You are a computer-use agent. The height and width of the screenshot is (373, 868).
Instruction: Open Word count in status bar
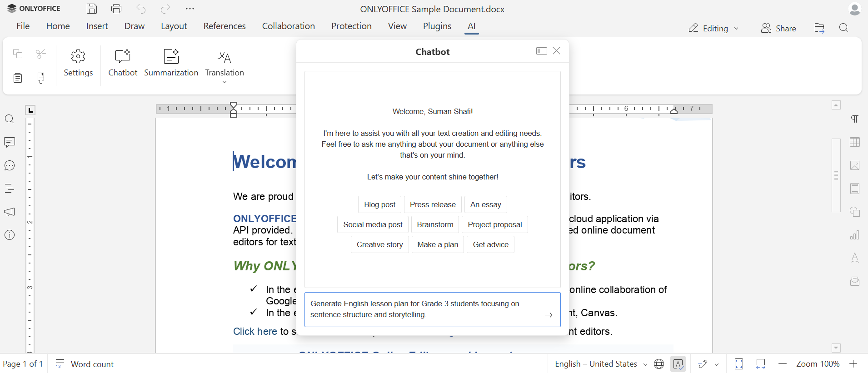tap(85, 364)
